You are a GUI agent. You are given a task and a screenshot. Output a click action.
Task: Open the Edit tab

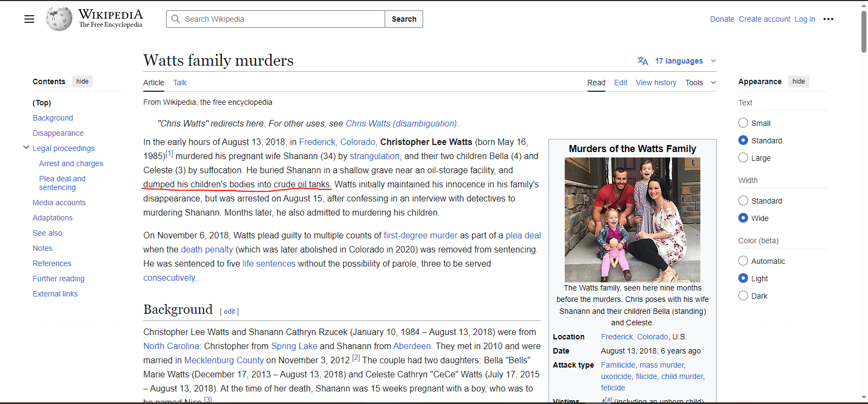(621, 83)
